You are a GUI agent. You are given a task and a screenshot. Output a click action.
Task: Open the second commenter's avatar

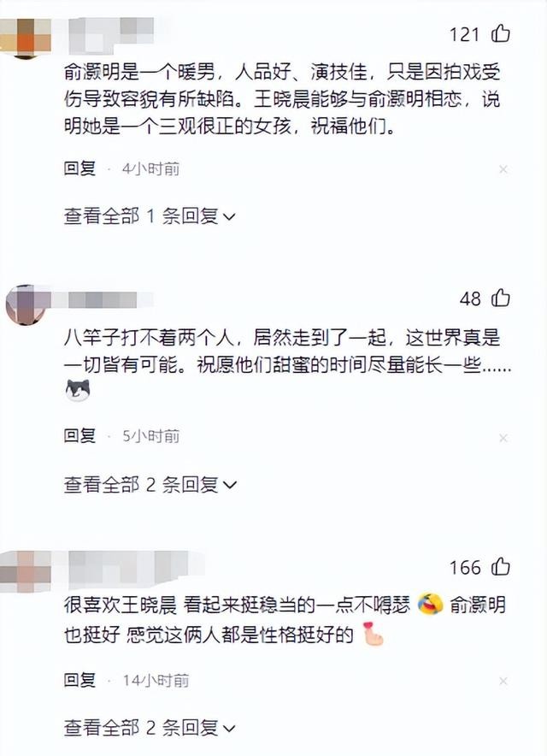(x=25, y=304)
